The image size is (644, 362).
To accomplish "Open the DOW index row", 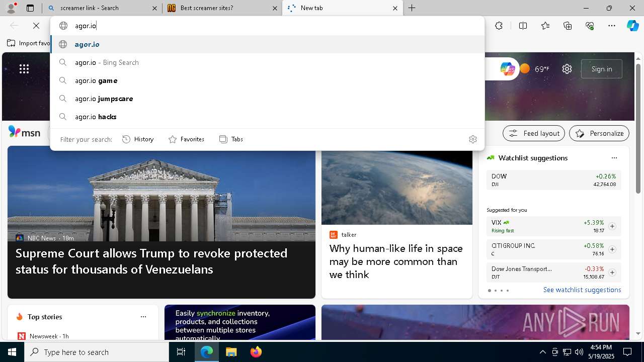I will (x=553, y=180).
